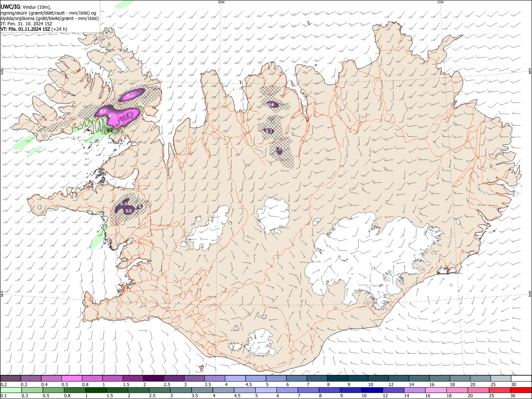Viewport: 532px width, 399px height.
Task: Click the "slydda/snjókoma" legend description line
Action: pos(49,18)
